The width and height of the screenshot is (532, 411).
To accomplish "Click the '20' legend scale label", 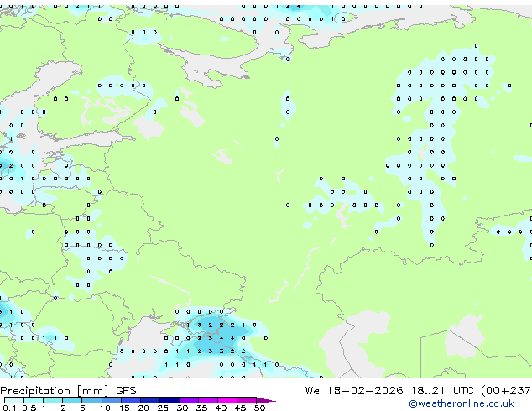I will tap(143, 408).
